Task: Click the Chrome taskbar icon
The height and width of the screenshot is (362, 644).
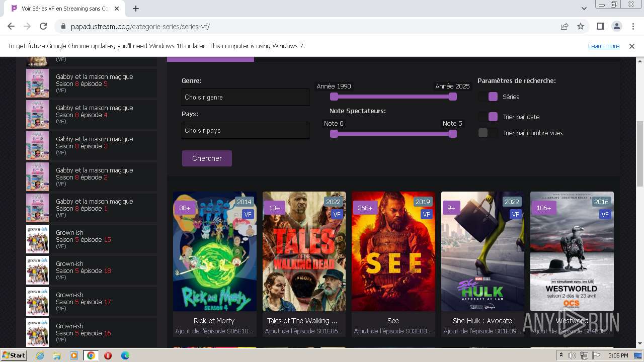Action: [x=91, y=355]
